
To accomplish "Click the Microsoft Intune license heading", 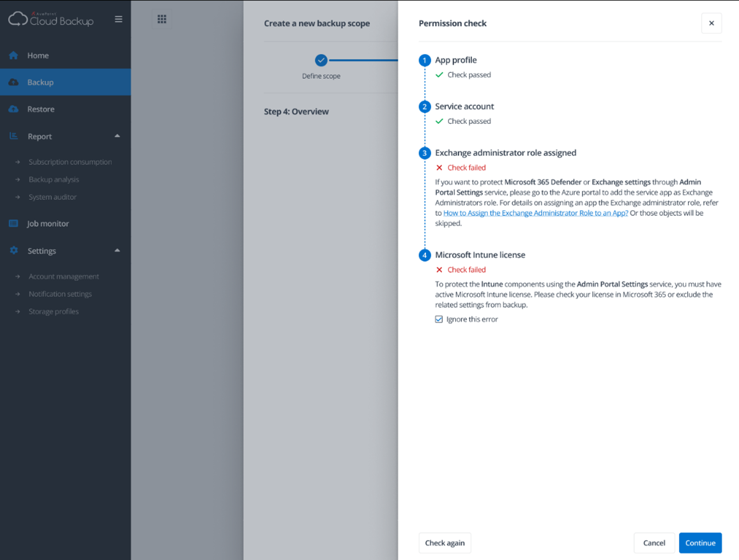I will [x=480, y=255].
